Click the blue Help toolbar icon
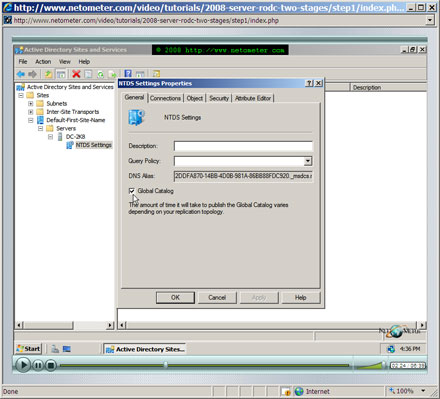440x399 pixels. point(128,74)
